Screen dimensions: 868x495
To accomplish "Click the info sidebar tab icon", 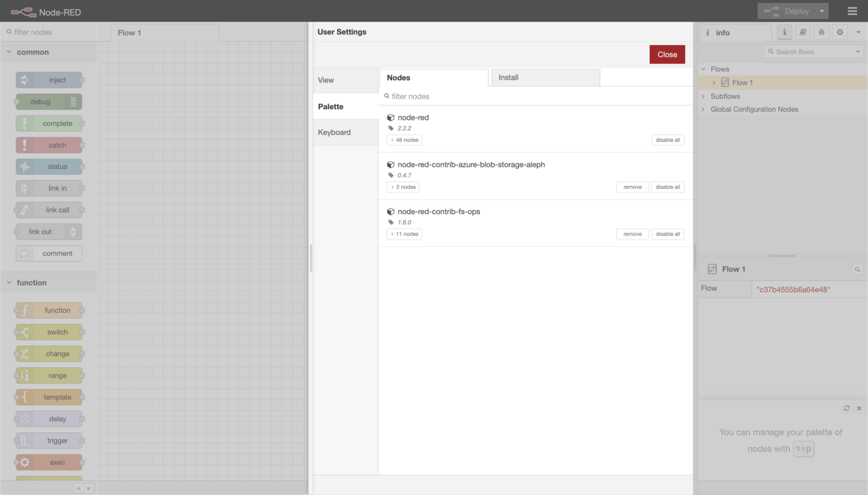I will click(x=784, y=32).
